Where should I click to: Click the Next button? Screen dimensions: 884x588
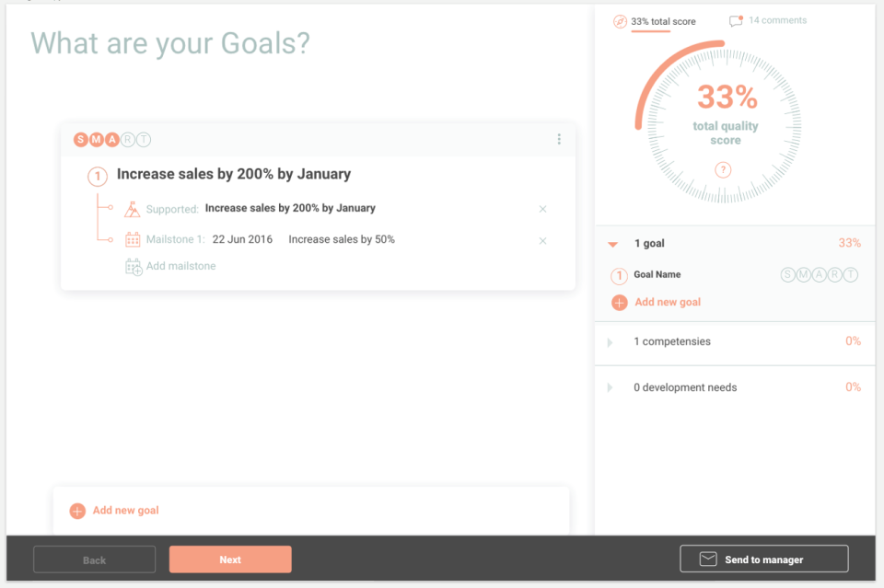[x=230, y=559]
